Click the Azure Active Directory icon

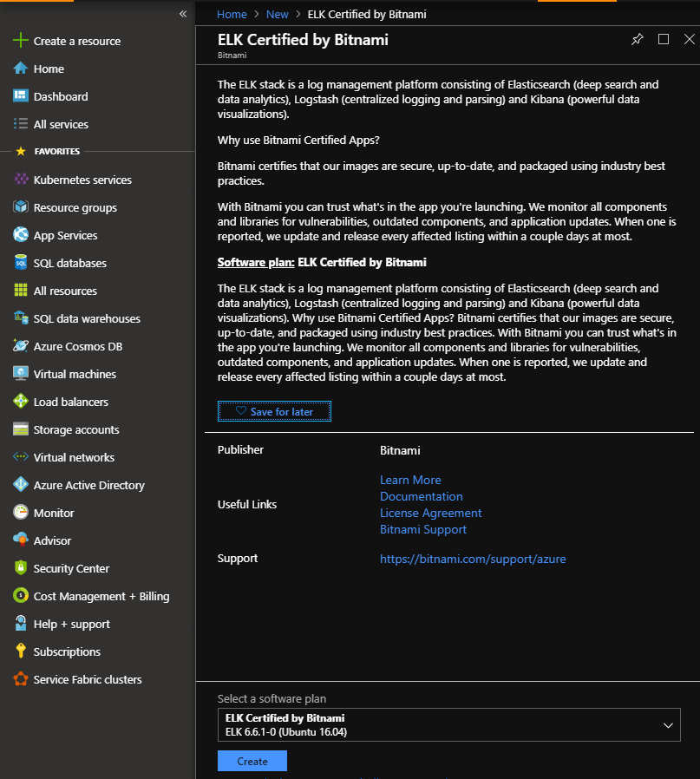pos(21,485)
